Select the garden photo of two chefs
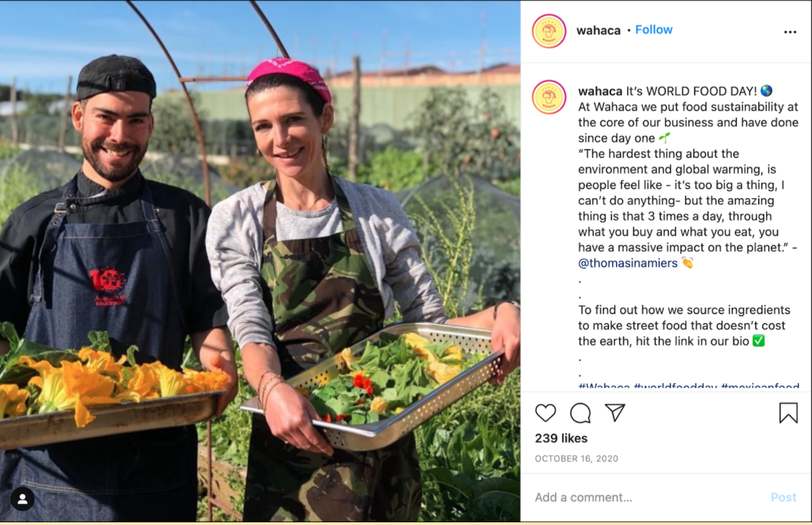Screen dimensions: 812x525 coord(260,261)
